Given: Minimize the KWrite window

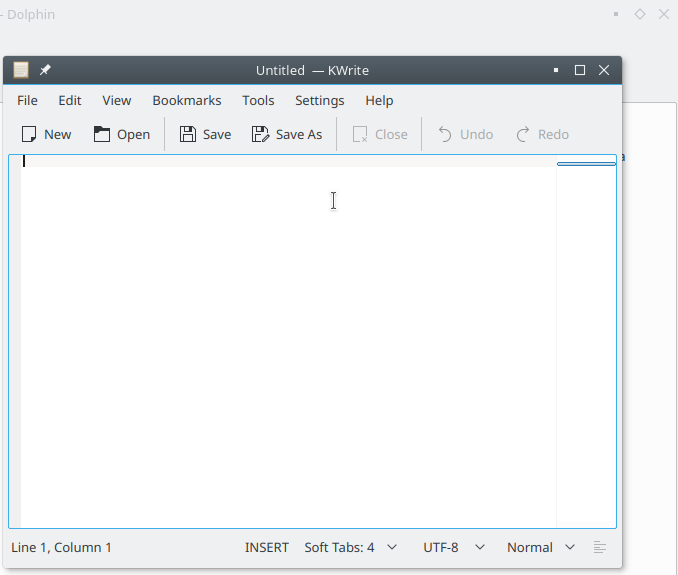Looking at the screenshot, I should [x=556, y=70].
